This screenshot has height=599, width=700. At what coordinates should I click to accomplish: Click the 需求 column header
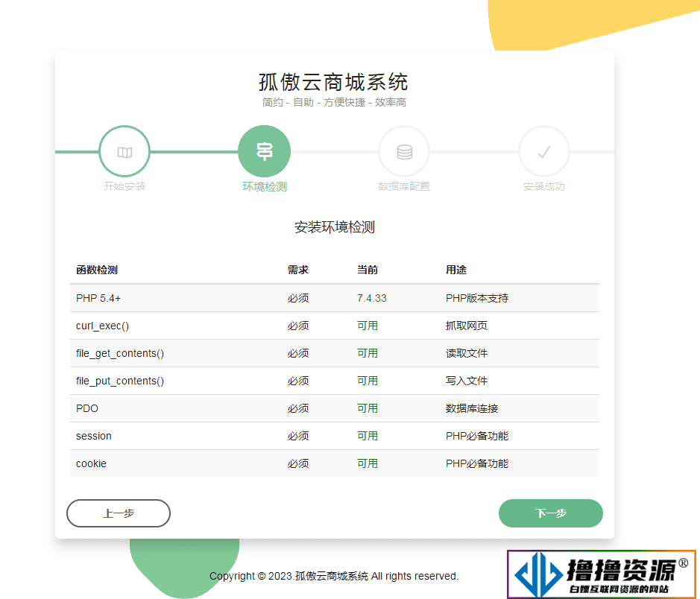point(298,270)
